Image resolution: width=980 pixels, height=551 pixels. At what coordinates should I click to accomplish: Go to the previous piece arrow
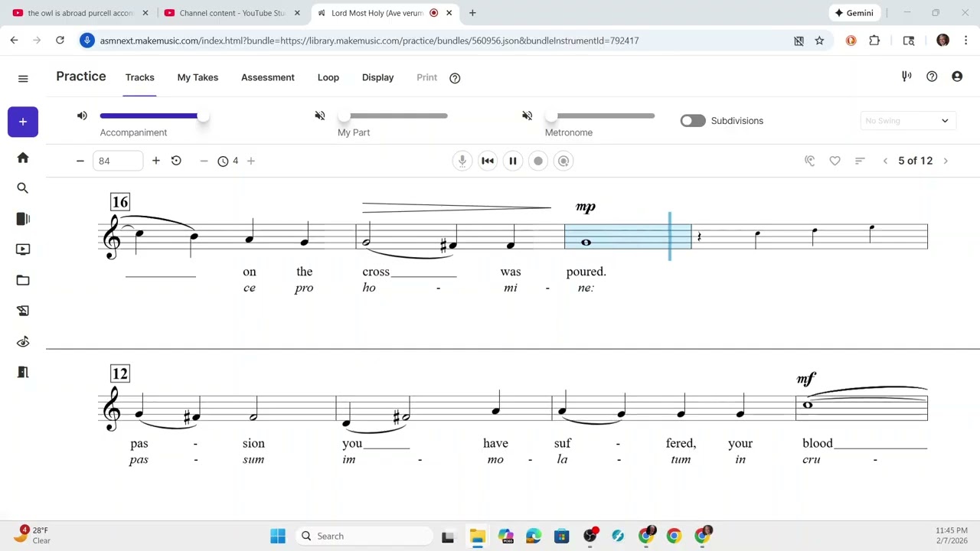coord(885,161)
